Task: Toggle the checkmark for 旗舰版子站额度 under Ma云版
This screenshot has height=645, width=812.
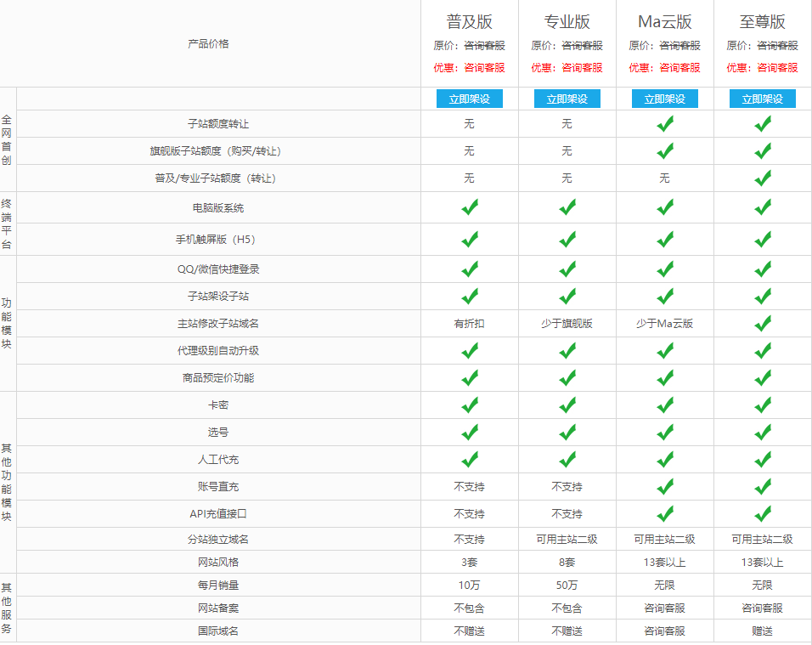Action: 665,151
